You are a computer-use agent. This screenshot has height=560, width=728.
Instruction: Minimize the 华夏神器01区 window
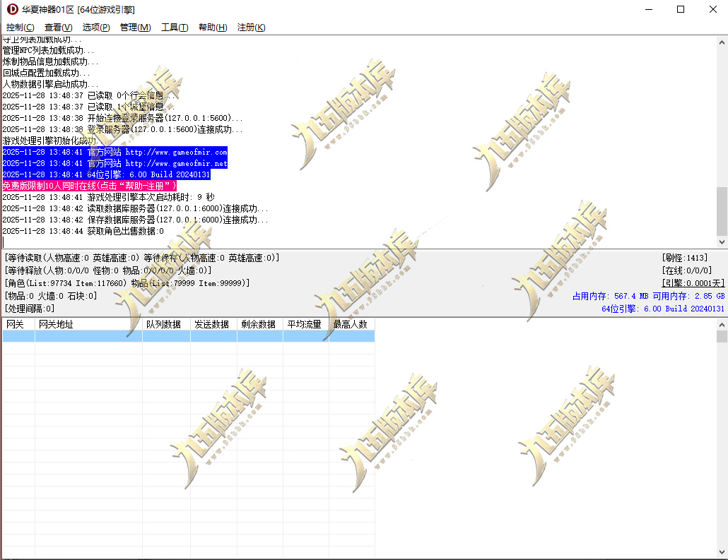(649, 9)
